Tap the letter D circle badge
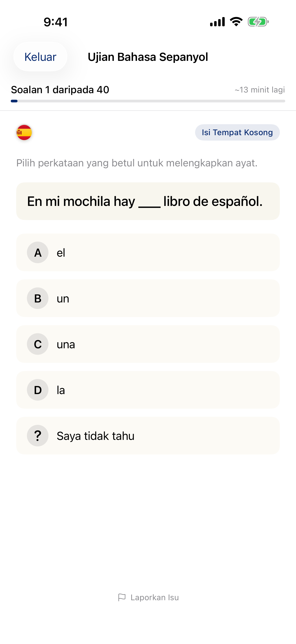 tap(38, 390)
